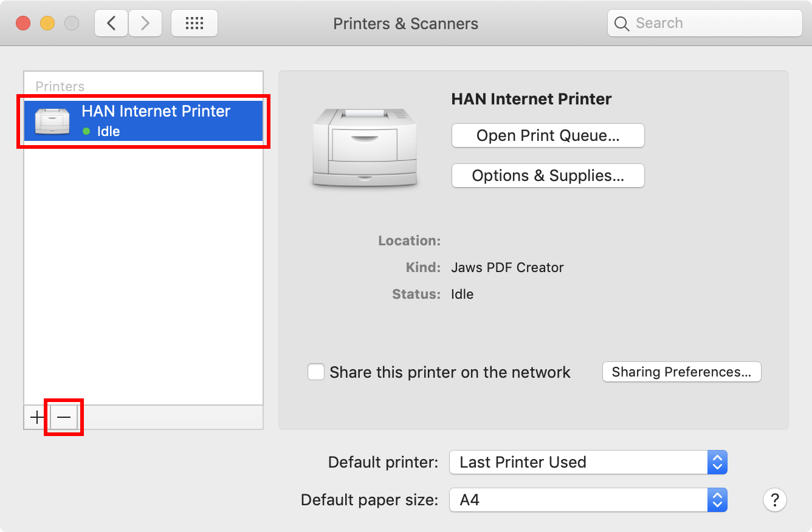The image size is (812, 532).
Task: Click the Add printer plus icon
Action: 36,417
